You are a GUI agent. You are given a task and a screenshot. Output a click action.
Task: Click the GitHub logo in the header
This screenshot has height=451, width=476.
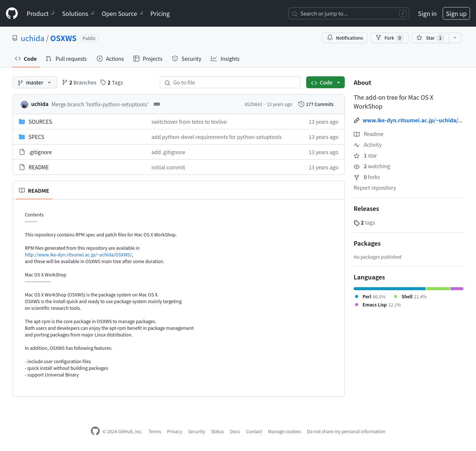pos(12,13)
